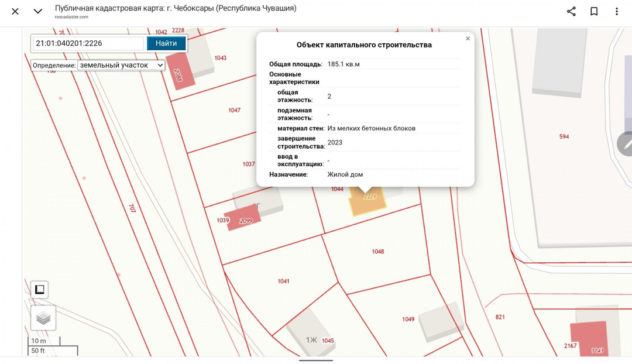
Task: Open the "земельный участок" dropdown
Action: pos(121,66)
